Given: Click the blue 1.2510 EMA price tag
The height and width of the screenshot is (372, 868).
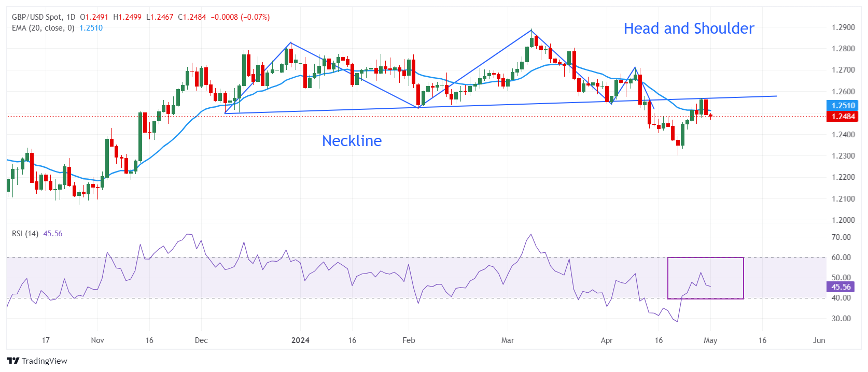Looking at the screenshot, I should point(843,106).
